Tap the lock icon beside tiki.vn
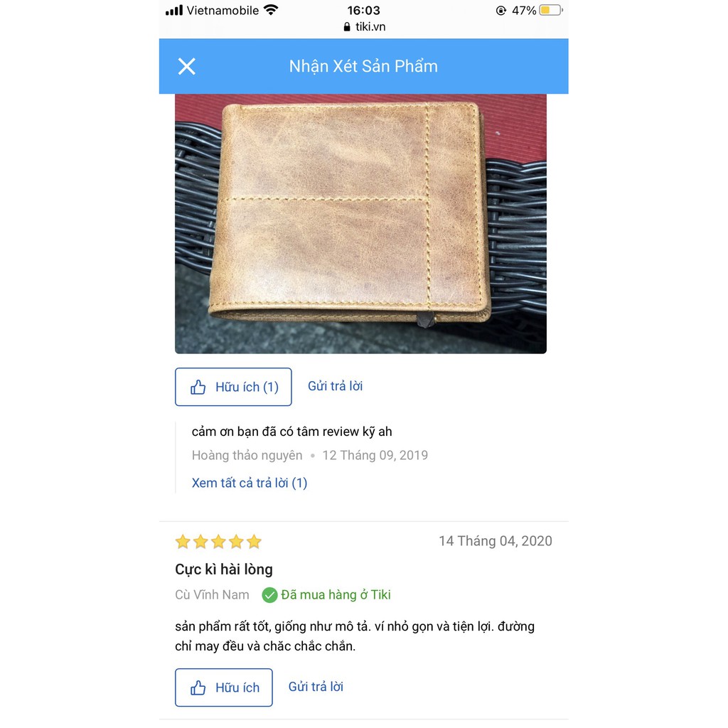This screenshot has height=728, width=728. pos(347,27)
